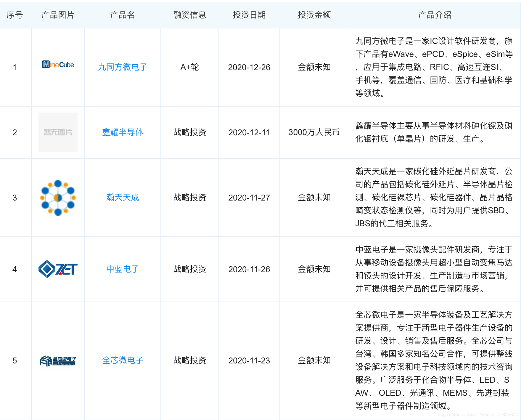Select the 3000万人民币 amount cell
The width and height of the screenshot is (521, 420).
click(314, 132)
